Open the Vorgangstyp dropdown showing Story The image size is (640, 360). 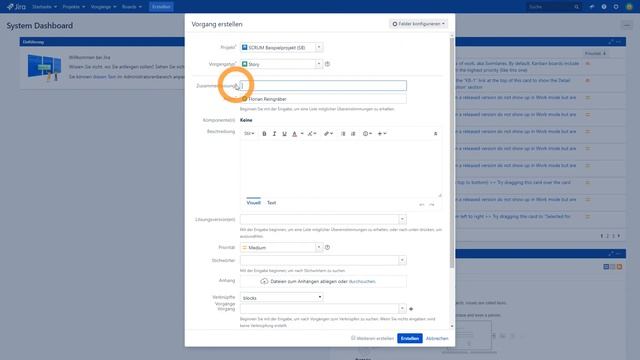click(282, 64)
